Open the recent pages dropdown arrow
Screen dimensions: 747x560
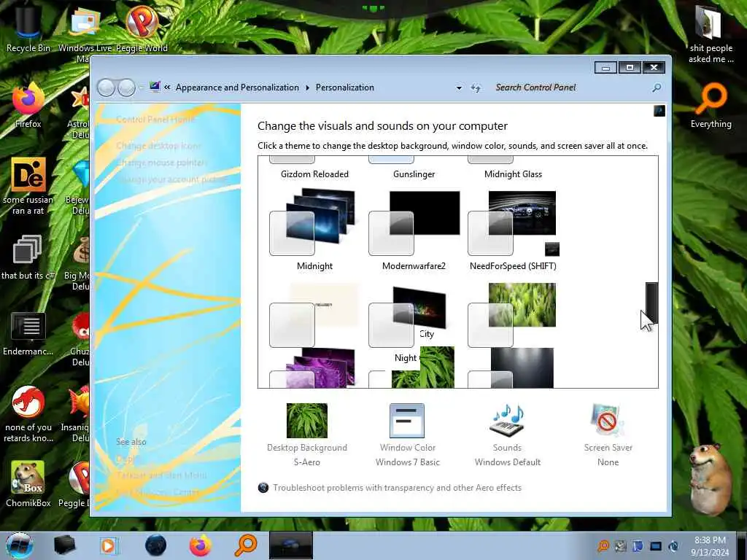pyautogui.click(x=141, y=87)
